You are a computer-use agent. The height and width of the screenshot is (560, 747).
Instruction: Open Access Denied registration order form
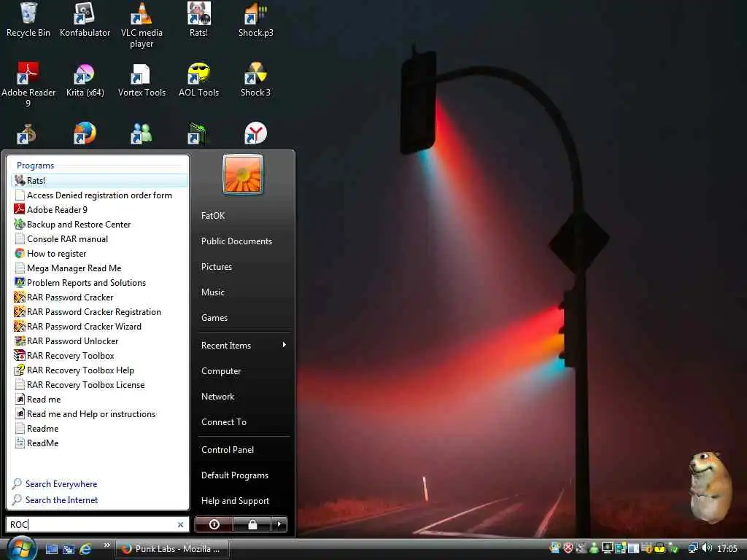point(99,195)
